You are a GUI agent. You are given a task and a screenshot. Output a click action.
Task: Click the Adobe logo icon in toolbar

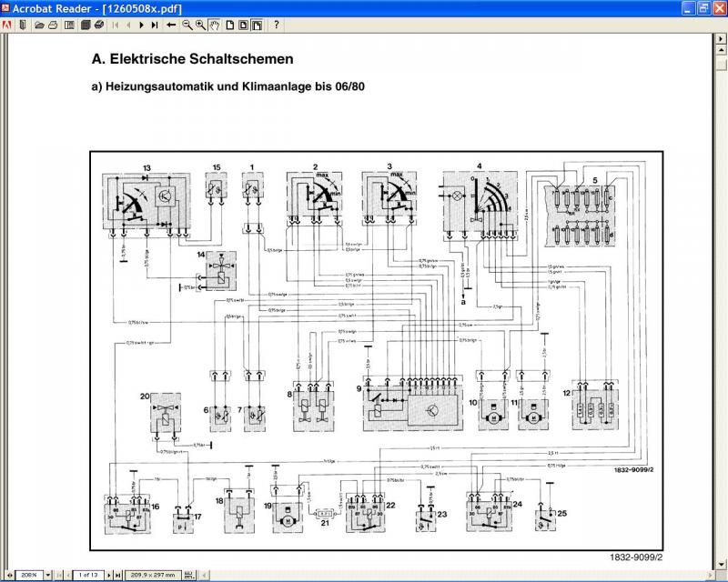coord(7,25)
